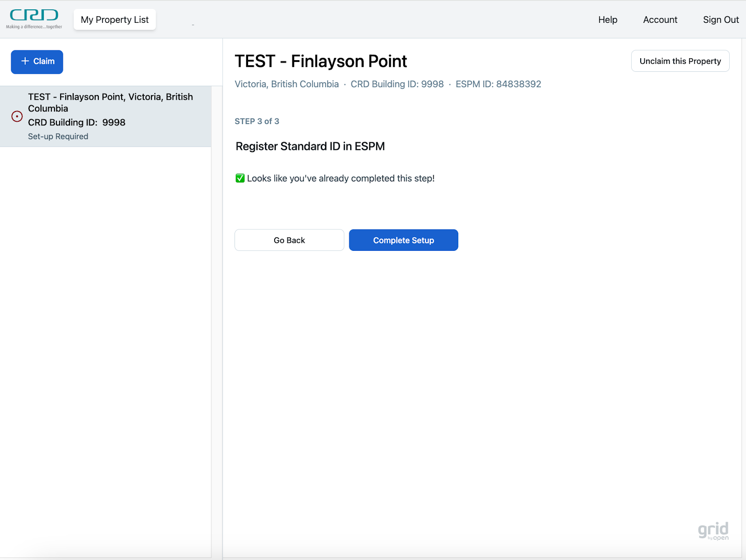The height and width of the screenshot is (560, 746).
Task: Click the STEP 3 of 3 indicator
Action: (x=257, y=121)
